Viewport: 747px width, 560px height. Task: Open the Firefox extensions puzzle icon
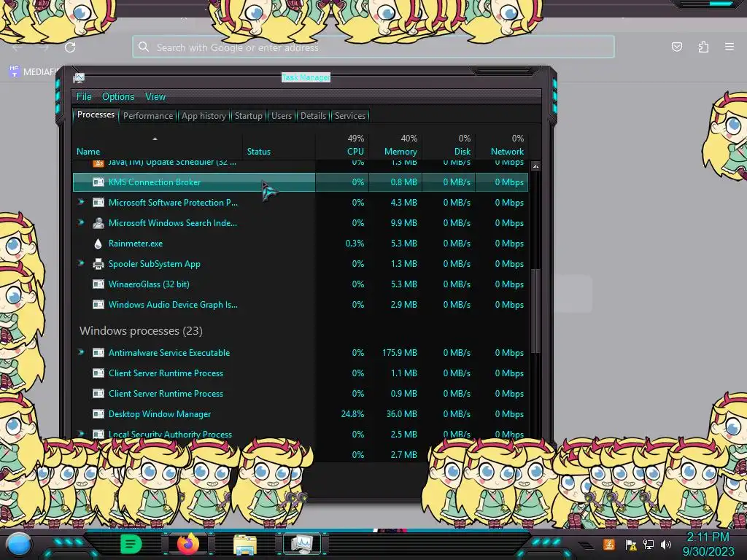click(x=703, y=47)
